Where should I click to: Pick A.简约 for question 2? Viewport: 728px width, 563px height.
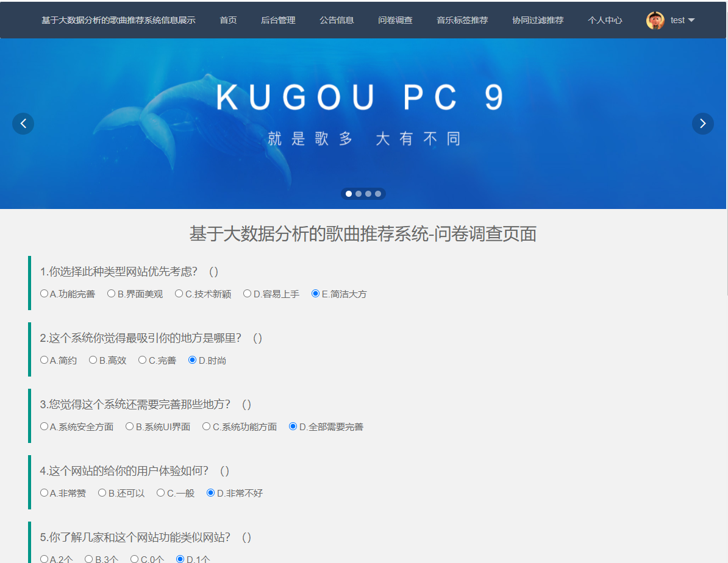[x=44, y=359]
